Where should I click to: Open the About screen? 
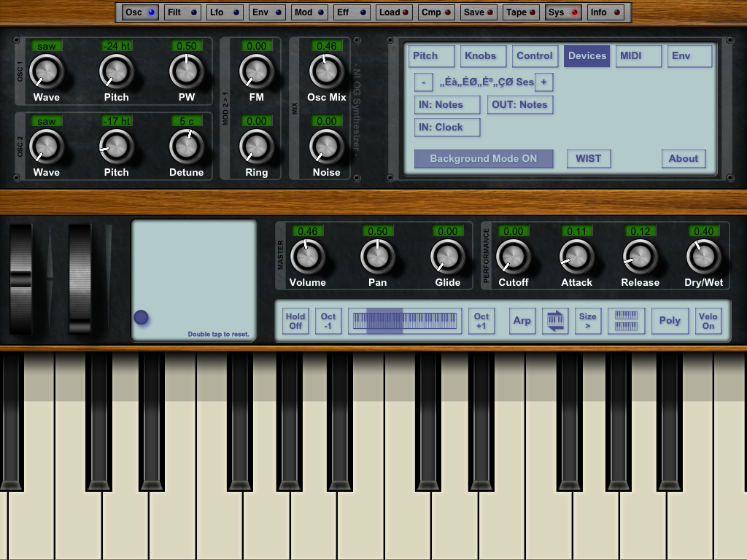point(684,158)
